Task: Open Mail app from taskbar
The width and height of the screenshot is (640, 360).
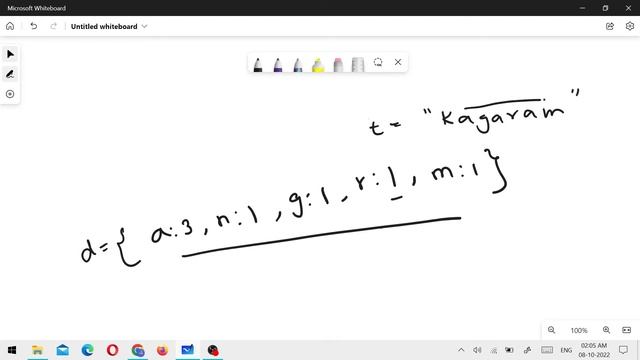Action: pyautogui.click(x=62, y=350)
